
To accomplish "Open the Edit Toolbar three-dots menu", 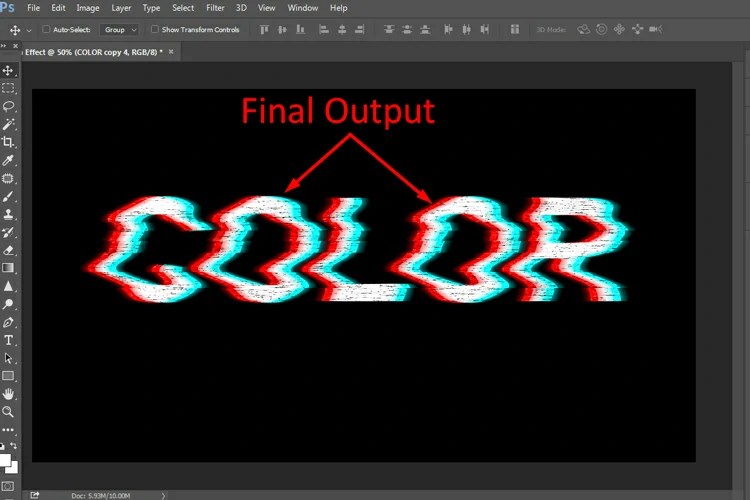I will pyautogui.click(x=8, y=430).
